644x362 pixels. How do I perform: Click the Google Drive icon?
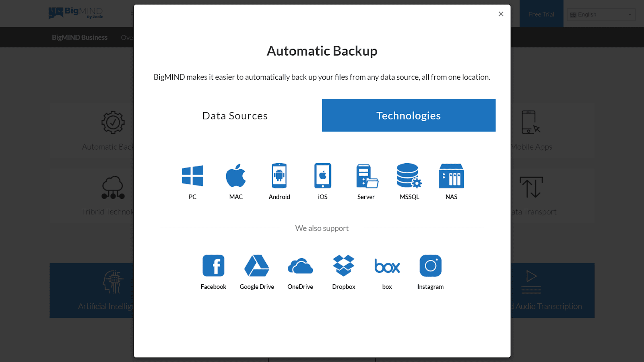pos(257,265)
